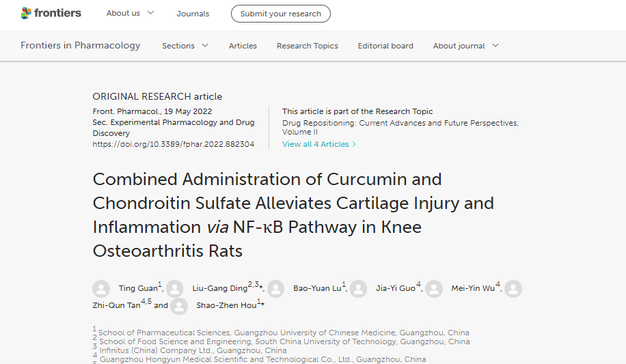The height and width of the screenshot is (364, 626).
Task: Click Zhi-Qun Tan's author avatar
Action: click(x=513, y=289)
